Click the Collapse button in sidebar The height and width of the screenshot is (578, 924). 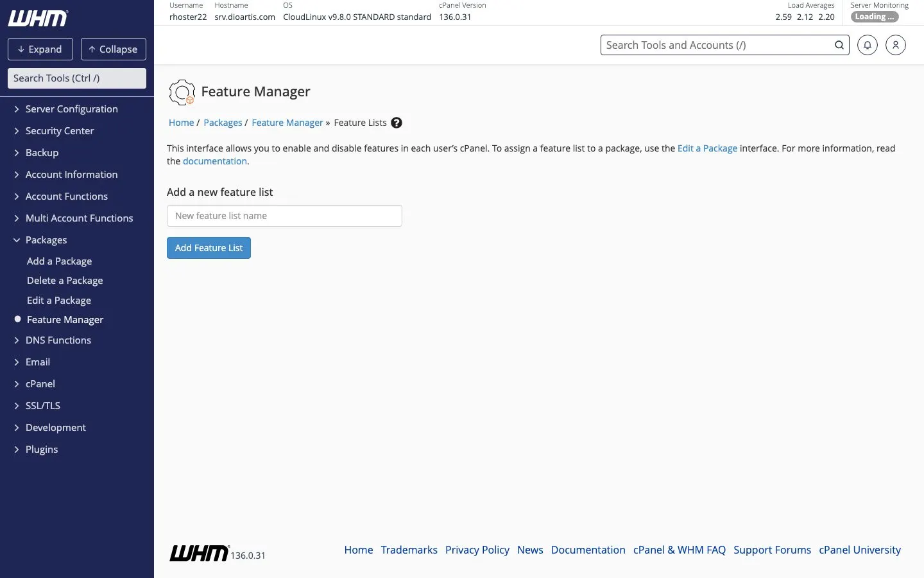pyautogui.click(x=114, y=49)
